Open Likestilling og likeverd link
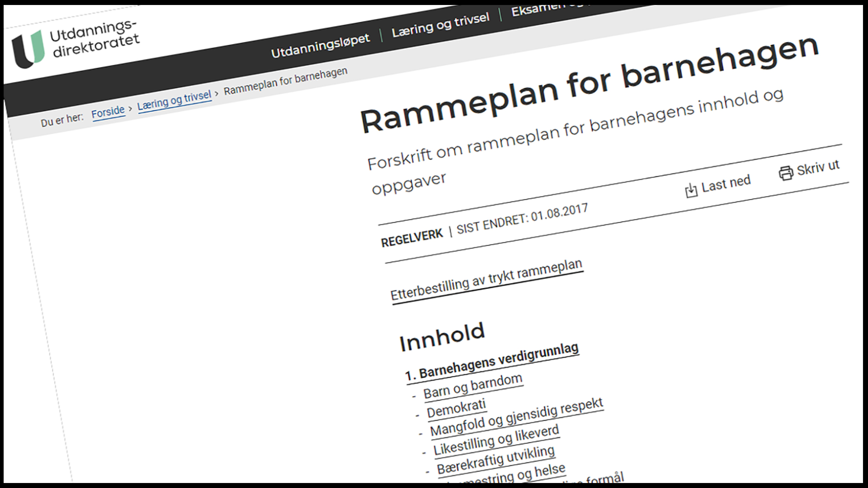The image size is (868, 488). pyautogui.click(x=496, y=441)
